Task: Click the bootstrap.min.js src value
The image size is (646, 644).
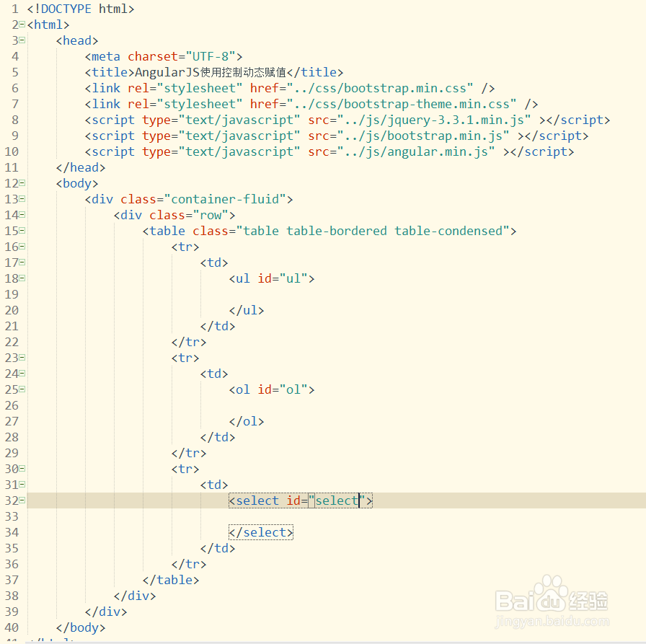Action: click(423, 136)
